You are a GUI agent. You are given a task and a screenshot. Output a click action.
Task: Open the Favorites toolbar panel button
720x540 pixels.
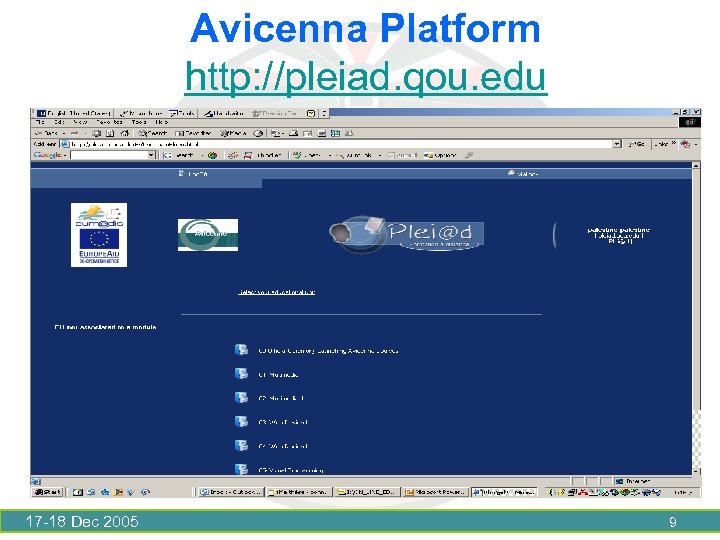pos(193,133)
